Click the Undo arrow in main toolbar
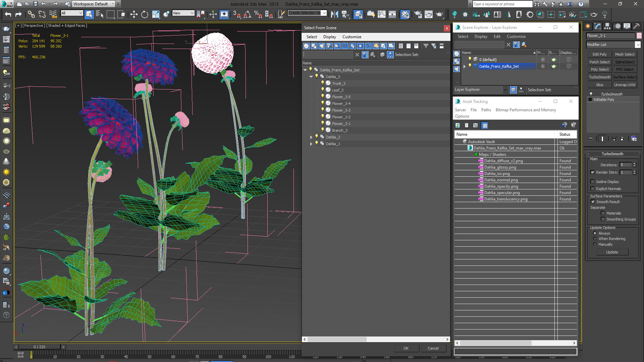 [x=8, y=14]
